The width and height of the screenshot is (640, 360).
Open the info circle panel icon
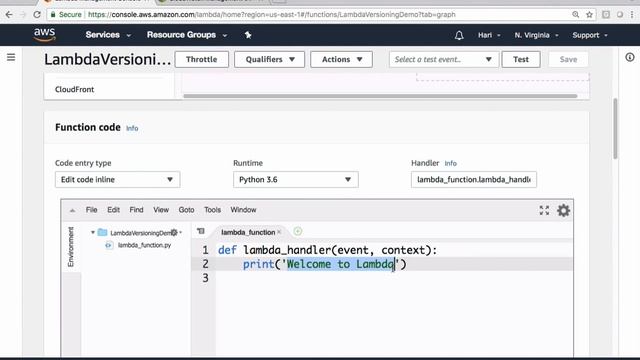tap(630, 57)
